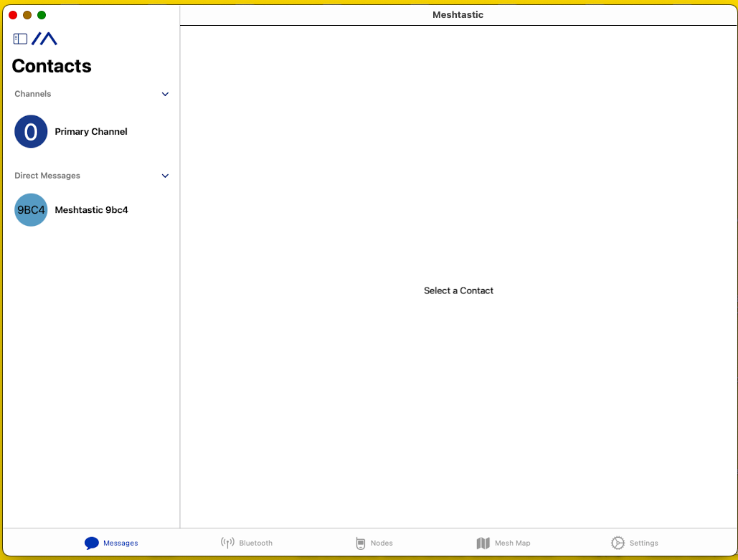The width and height of the screenshot is (738, 560).
Task: Click the Settings gear icon
Action: [x=618, y=543]
